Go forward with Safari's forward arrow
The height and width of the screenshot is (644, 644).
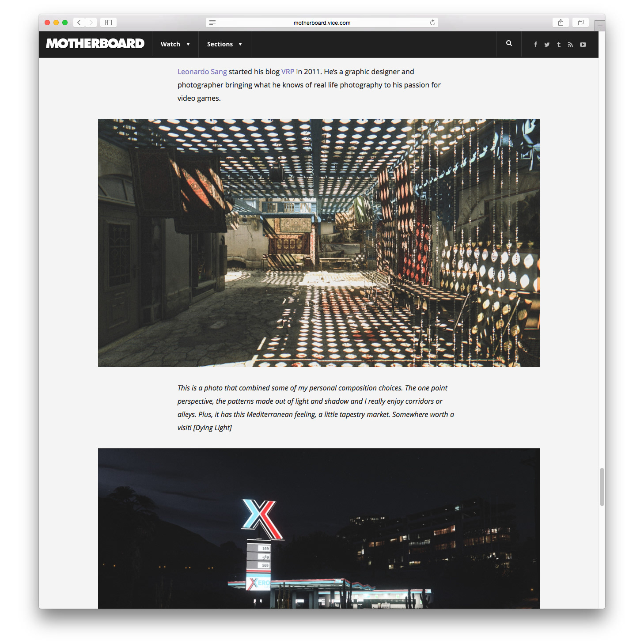coord(91,23)
